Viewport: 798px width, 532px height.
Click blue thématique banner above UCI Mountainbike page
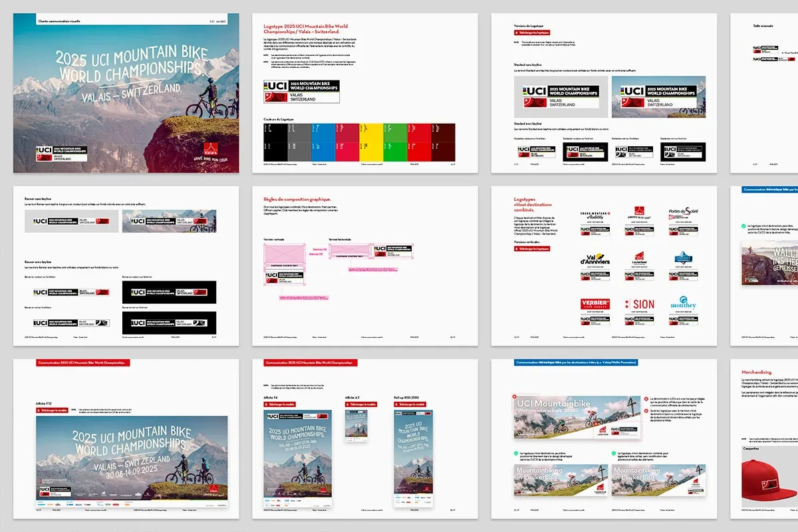tap(576, 363)
